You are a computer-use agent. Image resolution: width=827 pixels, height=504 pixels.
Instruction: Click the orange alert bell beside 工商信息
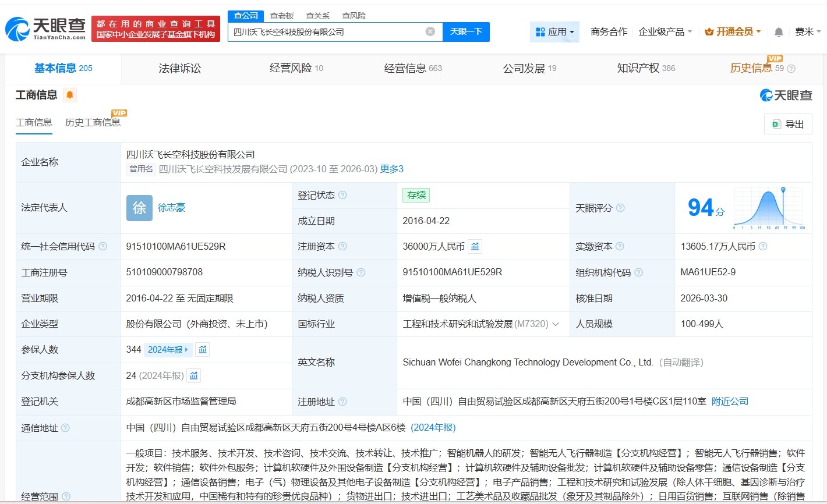pos(70,95)
